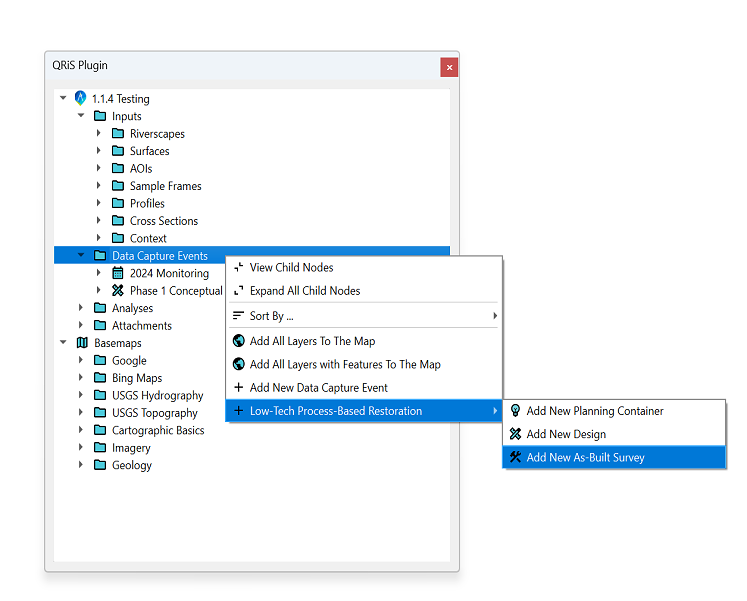Expand the Imagery basemaps node
This screenshot has height=601, width=747.
pos(81,448)
